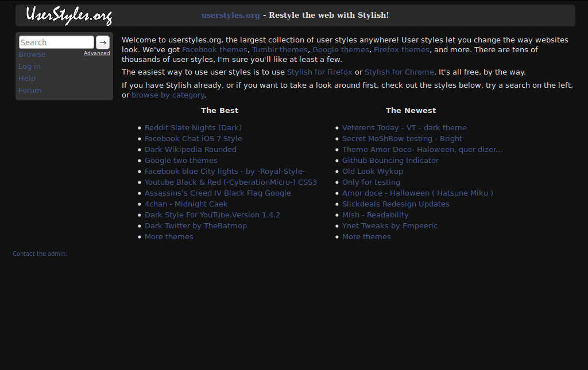The image size is (588, 370).
Task: Open Dark Twitter by TheBatmop
Action: point(196,226)
